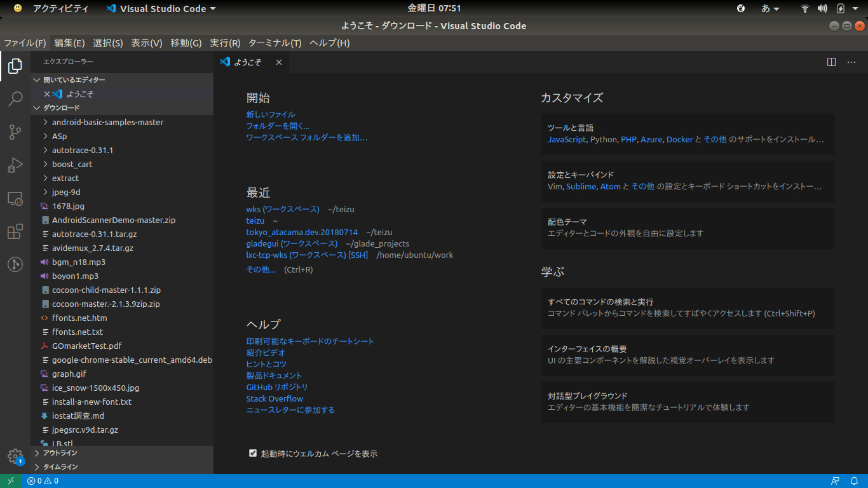Screen dimensions: 868x488
Task: Click the errors and warnings counter
Action: (x=42, y=481)
